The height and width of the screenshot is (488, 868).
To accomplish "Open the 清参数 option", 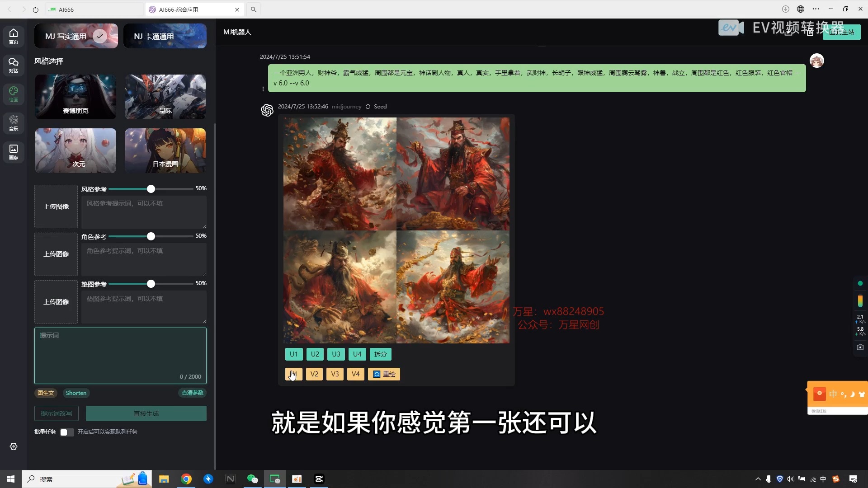I will [x=193, y=393].
